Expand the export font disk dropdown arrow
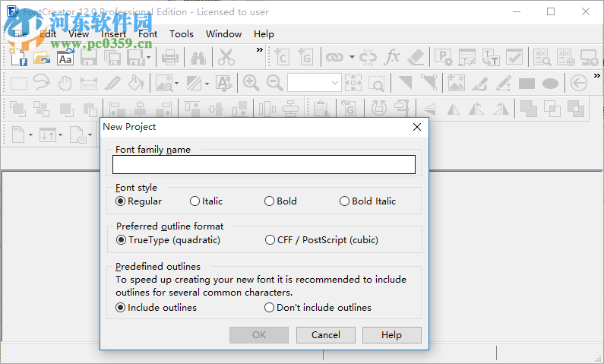This screenshot has height=364, width=604. (148, 58)
